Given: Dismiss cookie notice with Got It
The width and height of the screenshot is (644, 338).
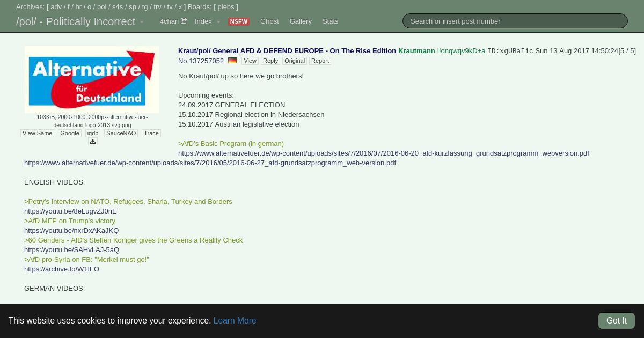Looking at the screenshot, I should (x=617, y=320).
